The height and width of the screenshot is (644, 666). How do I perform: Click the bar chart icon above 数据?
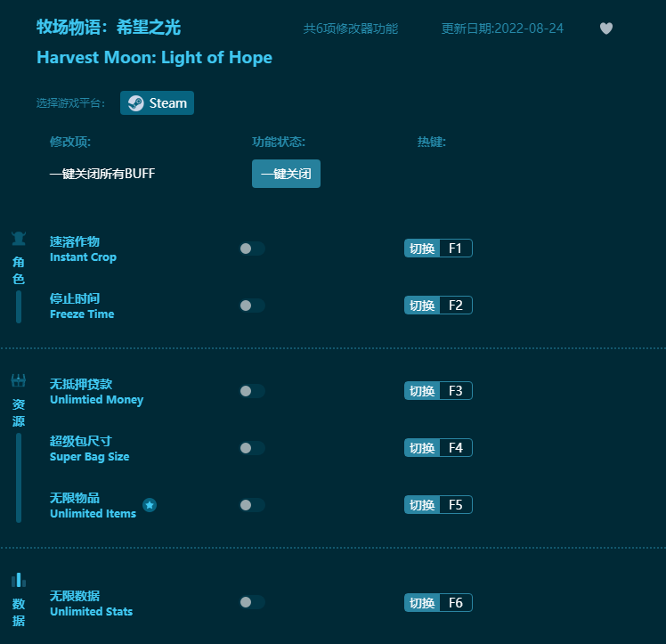pyautogui.click(x=19, y=580)
